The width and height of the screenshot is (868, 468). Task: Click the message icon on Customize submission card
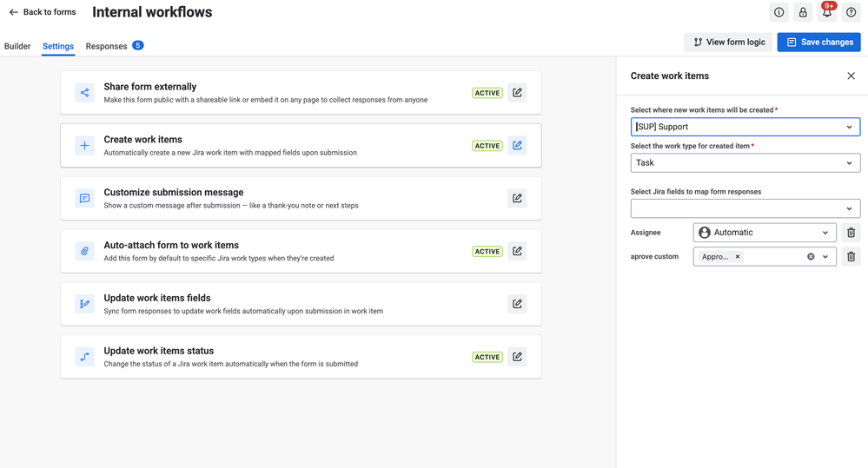click(84, 198)
